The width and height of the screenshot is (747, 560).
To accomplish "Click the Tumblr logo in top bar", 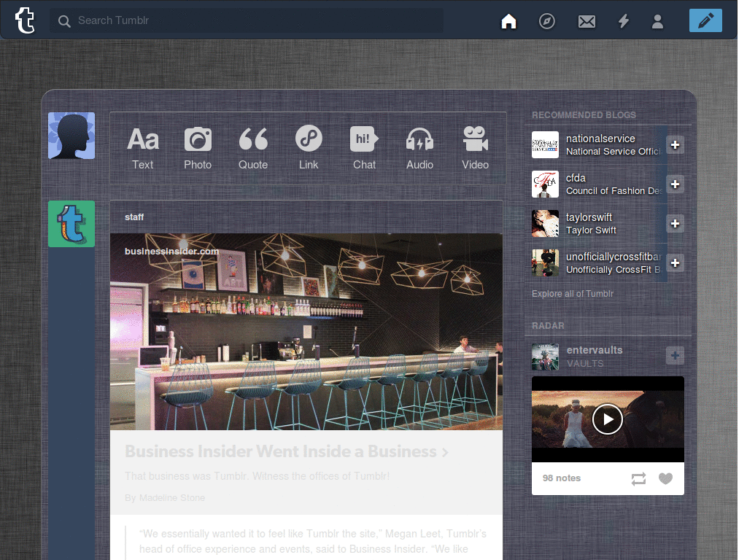I will click(25, 20).
